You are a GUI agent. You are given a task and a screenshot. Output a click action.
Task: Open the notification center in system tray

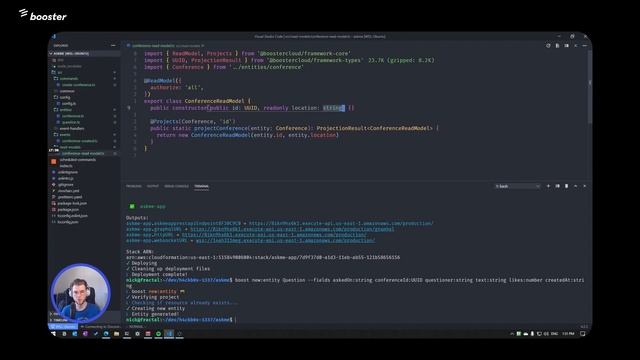[583, 333]
